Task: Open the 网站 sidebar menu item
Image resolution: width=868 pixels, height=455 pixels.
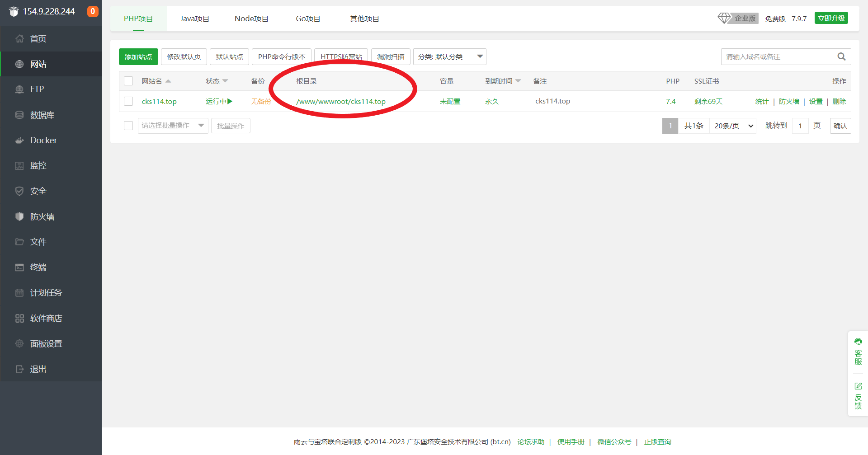Action: point(51,64)
